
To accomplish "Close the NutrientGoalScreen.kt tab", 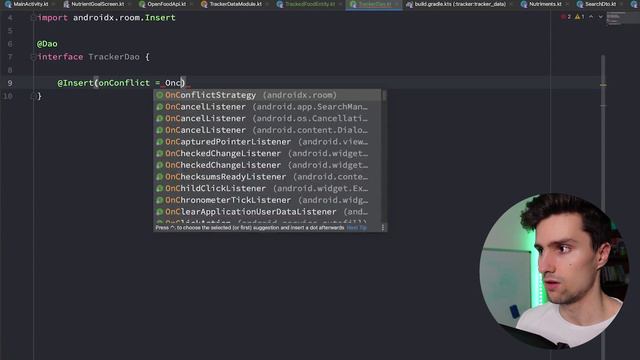I will pyautogui.click(x=129, y=4).
